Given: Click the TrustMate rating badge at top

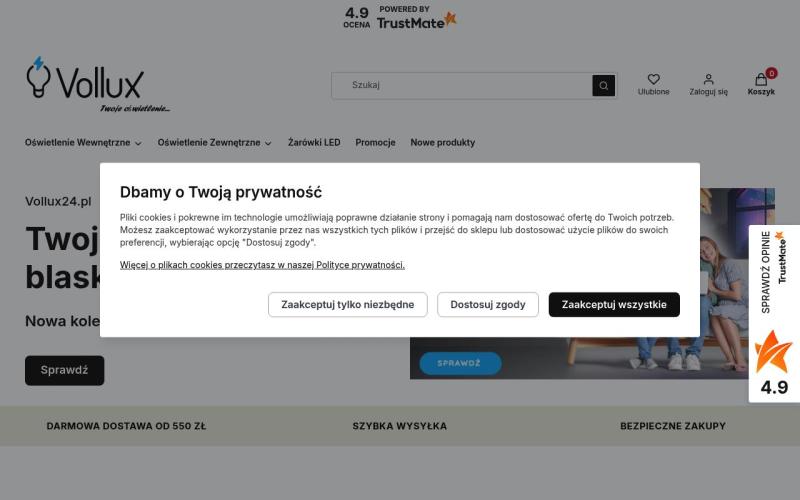Looking at the screenshot, I should 399,17.
